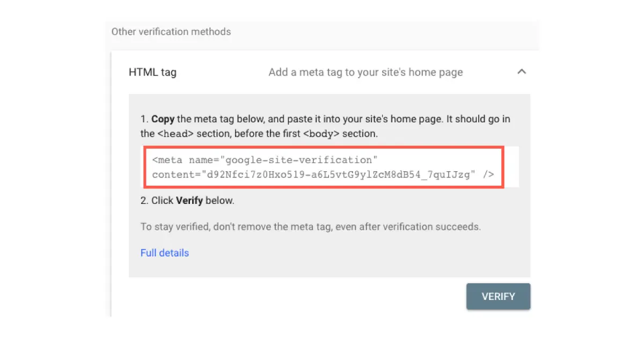Click the VERIFY button
This screenshot has width=644, height=337.
(x=498, y=296)
